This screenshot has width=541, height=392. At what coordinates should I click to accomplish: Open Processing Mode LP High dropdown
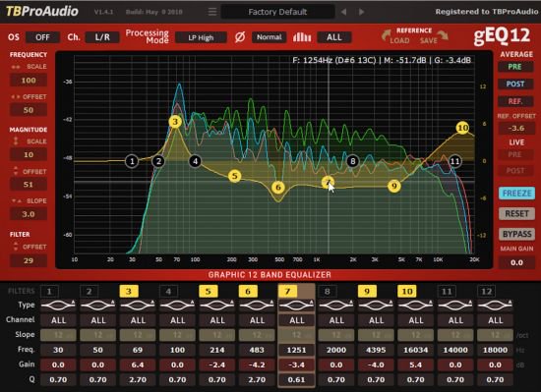coord(201,37)
